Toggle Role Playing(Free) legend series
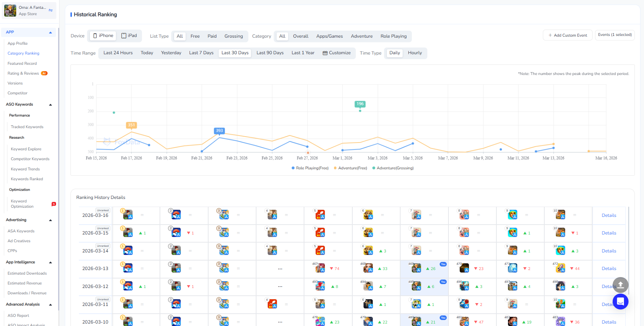This screenshot has width=644, height=326. (x=310, y=168)
